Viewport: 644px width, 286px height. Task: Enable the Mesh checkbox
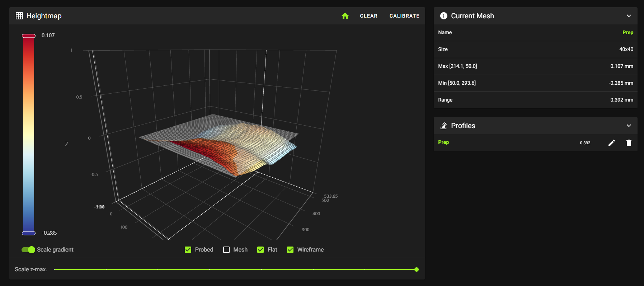point(226,250)
